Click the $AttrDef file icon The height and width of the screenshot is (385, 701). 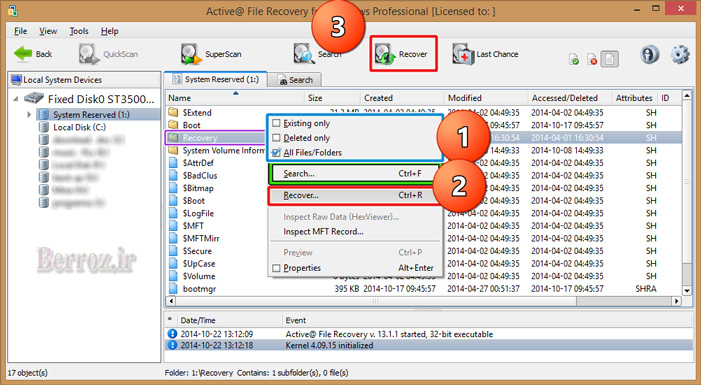pos(173,163)
